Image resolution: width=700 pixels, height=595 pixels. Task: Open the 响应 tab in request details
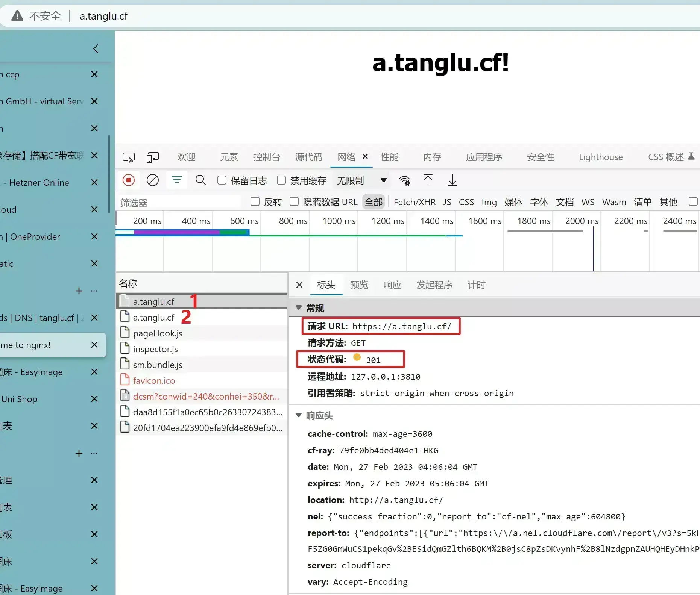[x=392, y=285]
